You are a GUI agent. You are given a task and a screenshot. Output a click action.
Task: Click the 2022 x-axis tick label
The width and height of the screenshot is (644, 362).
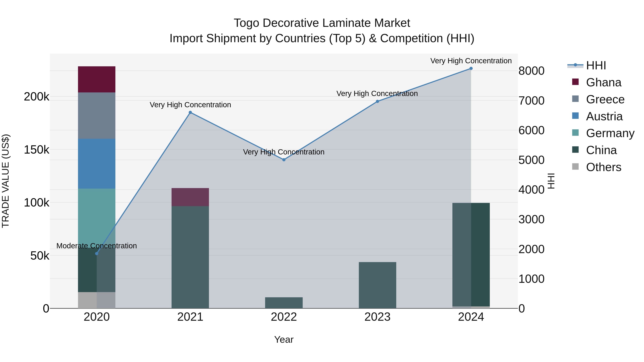pyautogui.click(x=284, y=317)
